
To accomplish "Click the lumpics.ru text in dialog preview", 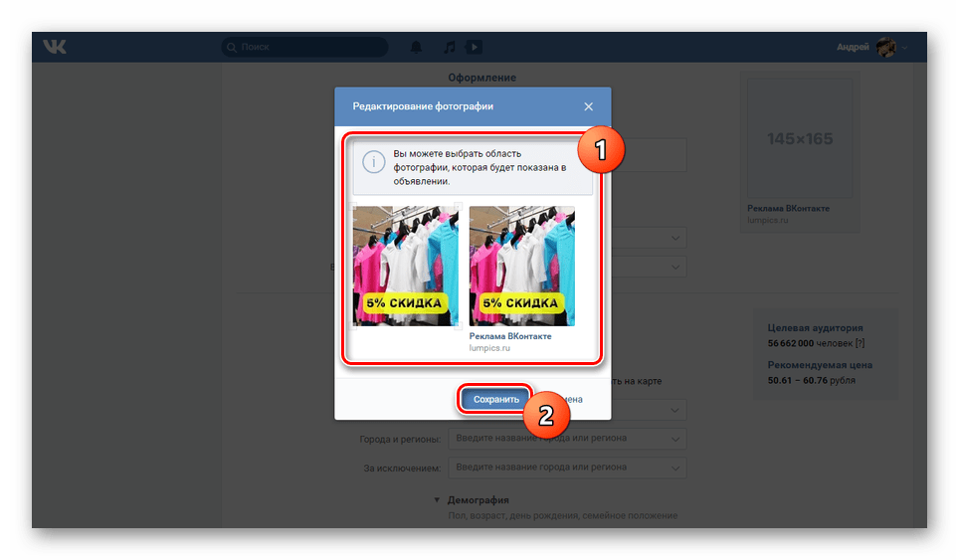I will [489, 348].
